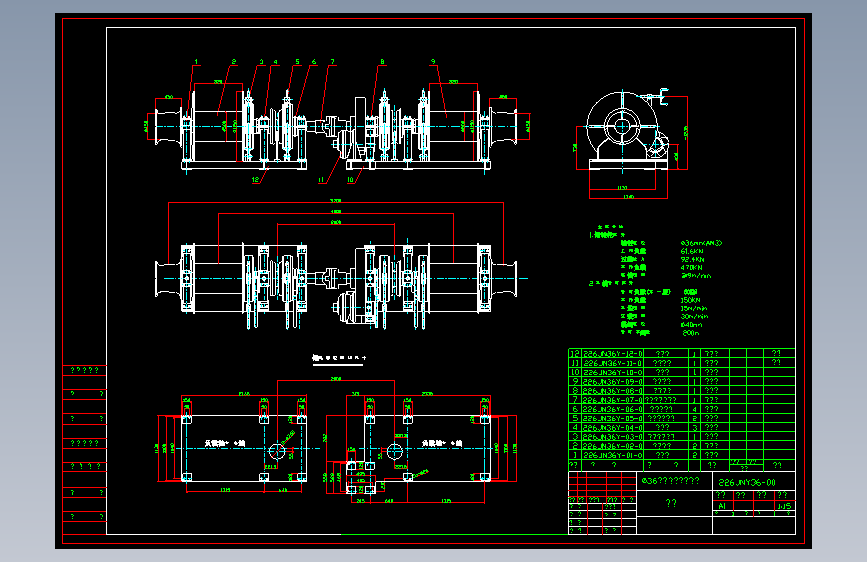Click balloon callout number 8 in elevation view
Viewport: 867px width, 562px height.
click(x=382, y=62)
